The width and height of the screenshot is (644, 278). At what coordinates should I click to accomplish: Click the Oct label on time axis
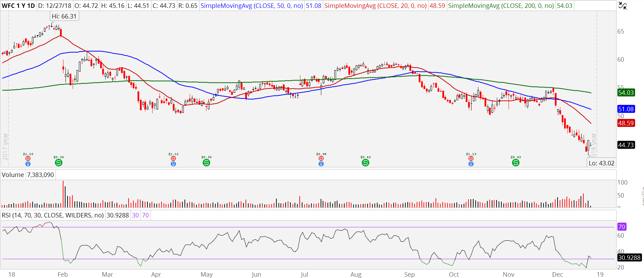[x=454, y=275]
